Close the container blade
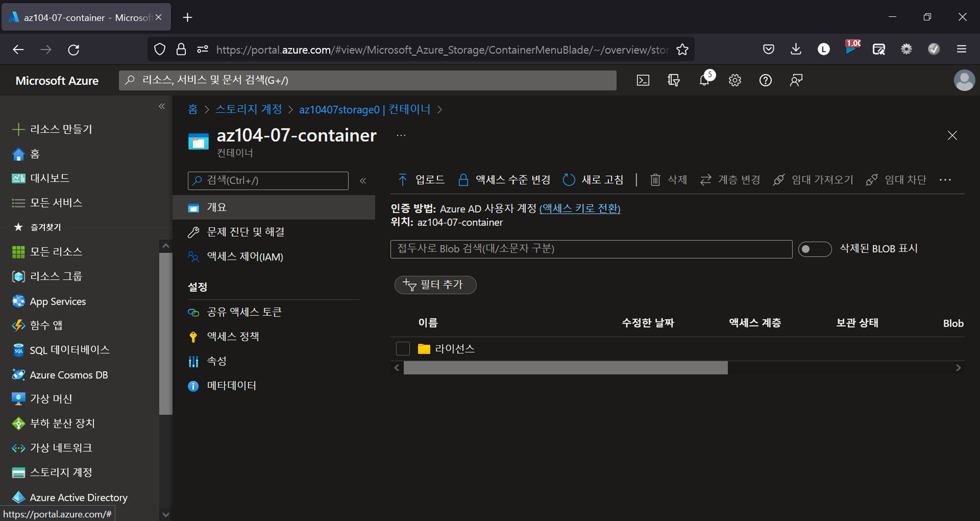The width and height of the screenshot is (980, 521). pos(952,135)
